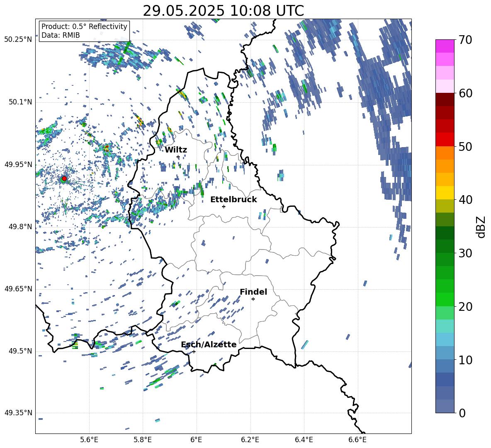
Task: Click the longitude label 5.6°E
Action: pos(89,440)
